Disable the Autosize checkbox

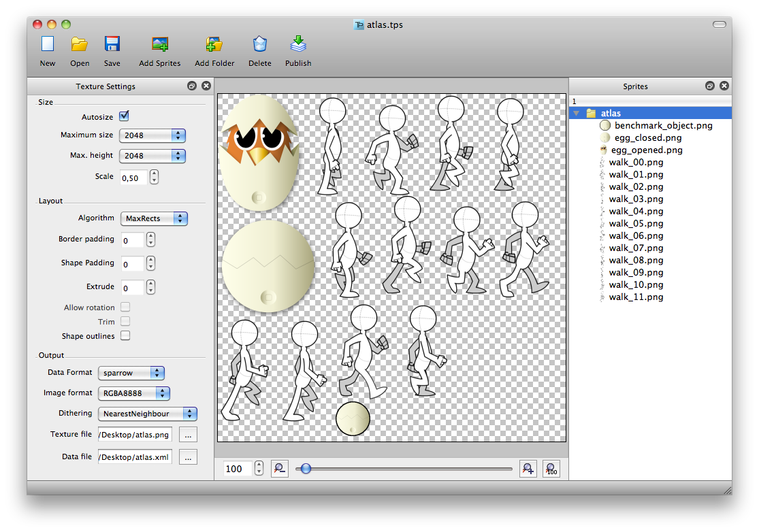[124, 116]
